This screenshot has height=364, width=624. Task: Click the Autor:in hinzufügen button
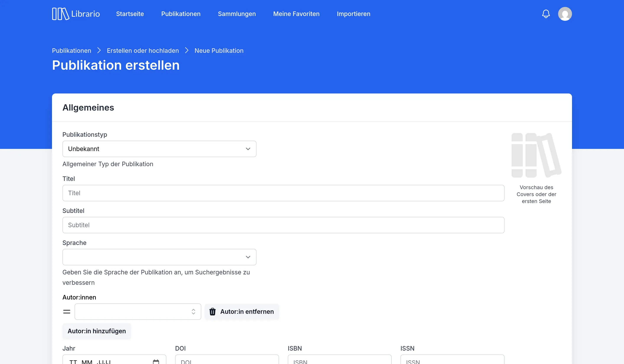[97, 331]
